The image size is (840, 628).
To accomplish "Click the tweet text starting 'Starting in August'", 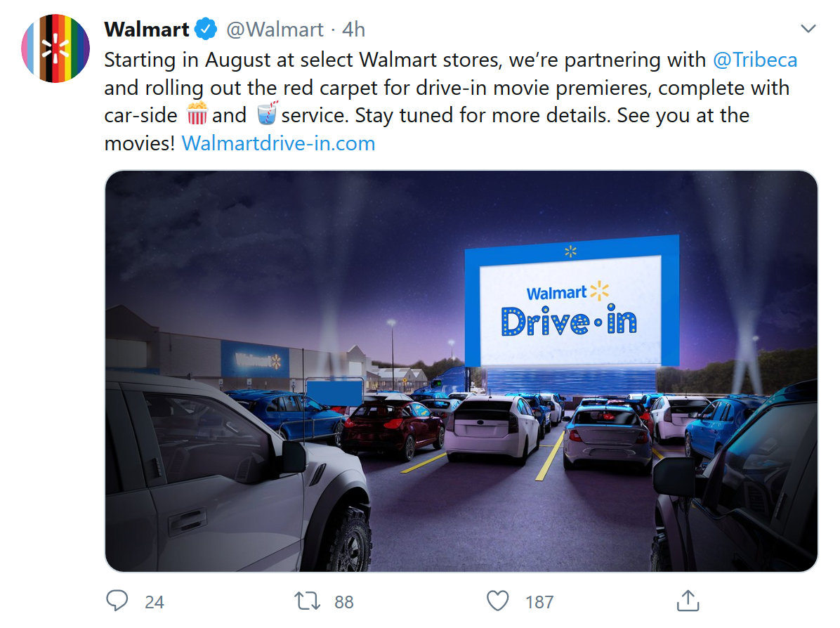I will coord(450,101).
